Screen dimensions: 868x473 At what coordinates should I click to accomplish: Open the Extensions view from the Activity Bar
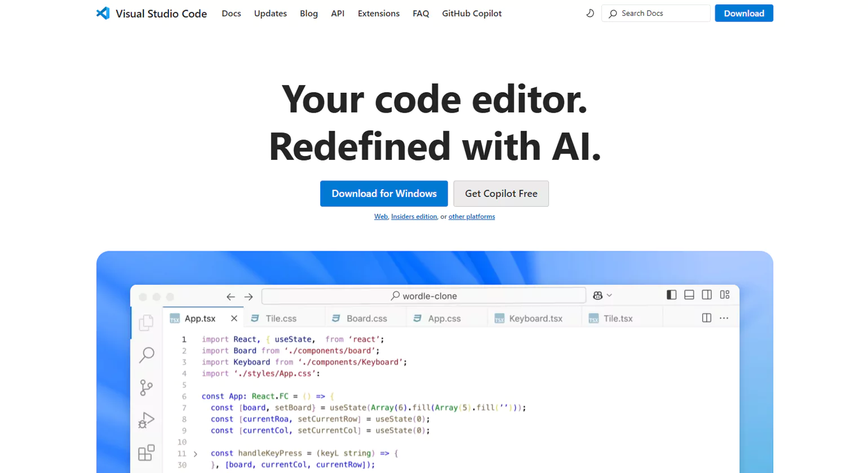pos(147,453)
